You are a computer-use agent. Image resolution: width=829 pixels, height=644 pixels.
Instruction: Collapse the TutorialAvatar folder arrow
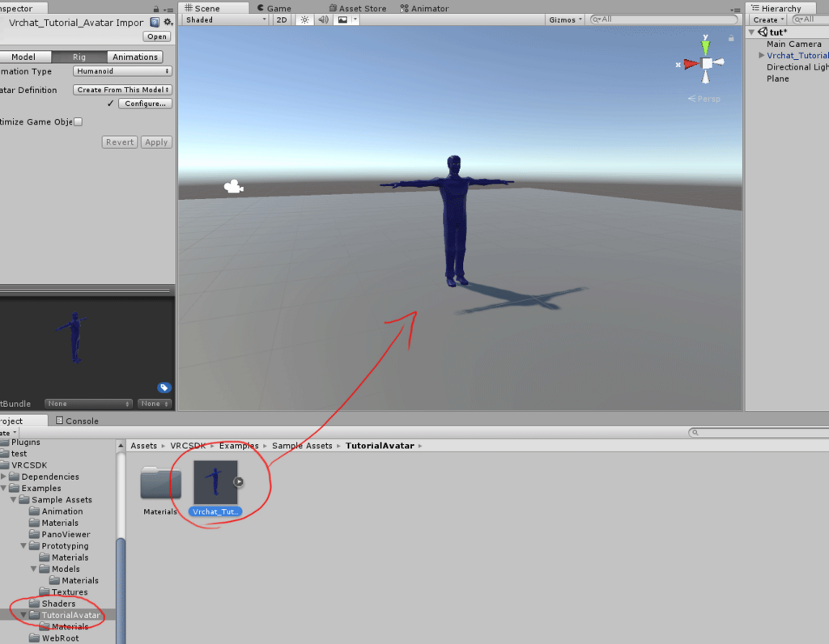(23, 615)
